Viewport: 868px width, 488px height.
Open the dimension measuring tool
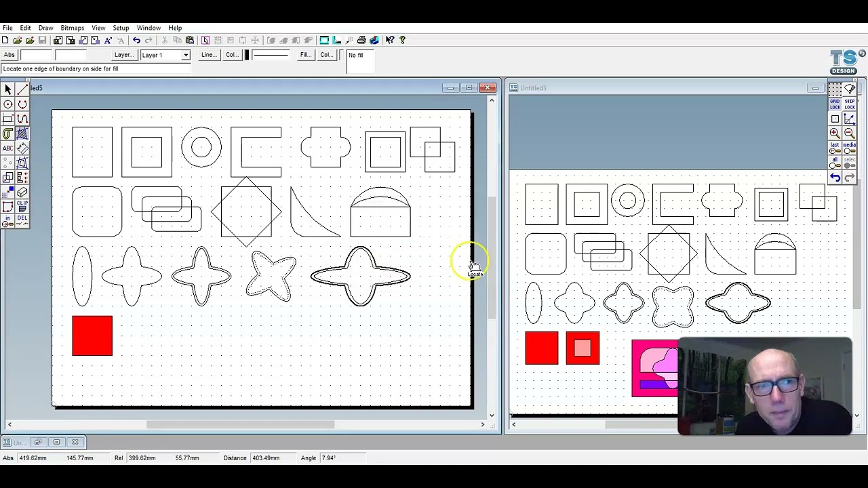click(x=22, y=148)
